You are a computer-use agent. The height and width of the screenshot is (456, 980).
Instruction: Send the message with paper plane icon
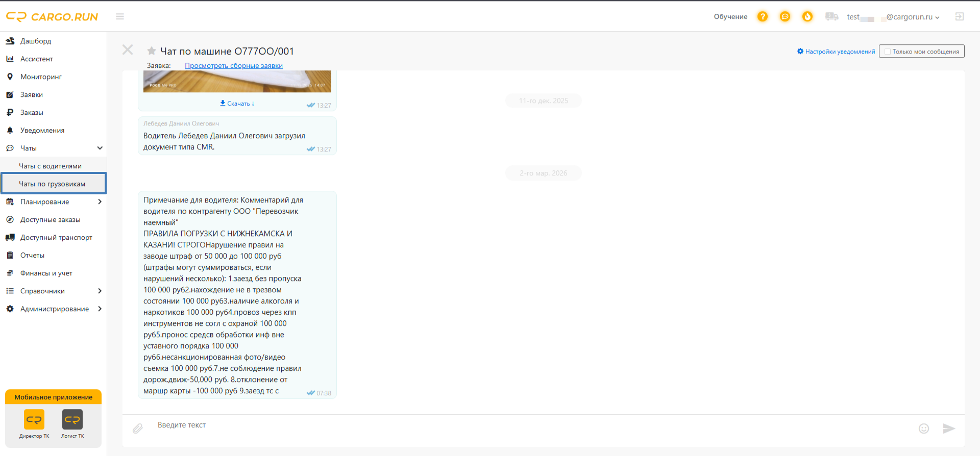tap(949, 428)
